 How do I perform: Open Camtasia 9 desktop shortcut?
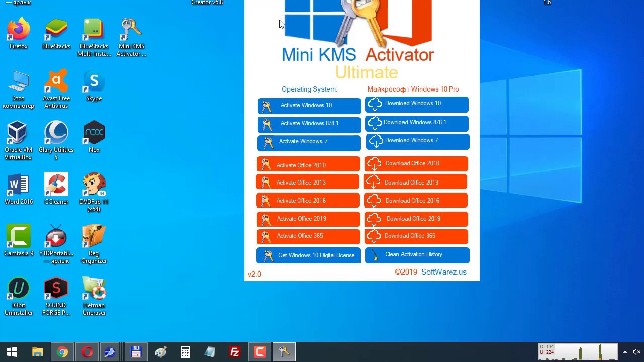click(19, 241)
